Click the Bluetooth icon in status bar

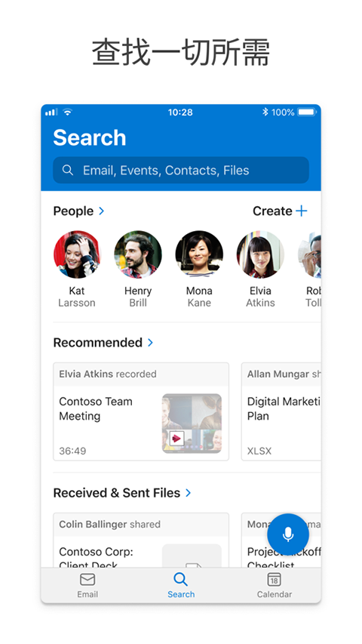(265, 112)
